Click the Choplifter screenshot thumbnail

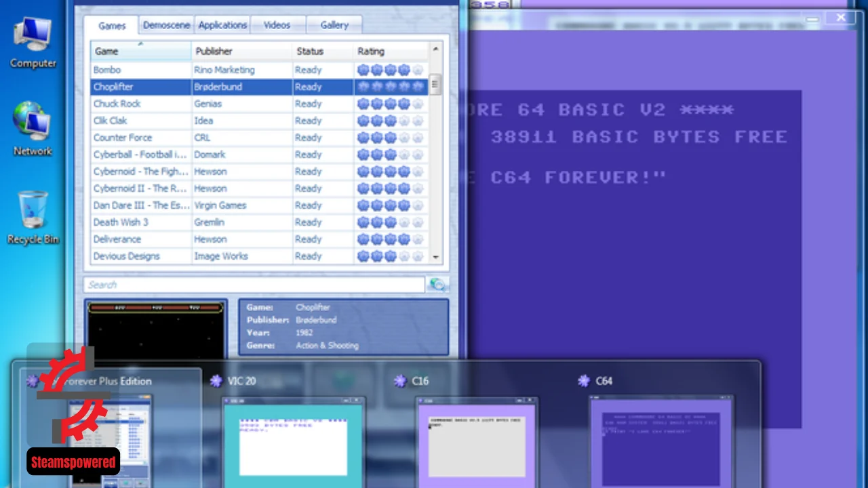(155, 329)
